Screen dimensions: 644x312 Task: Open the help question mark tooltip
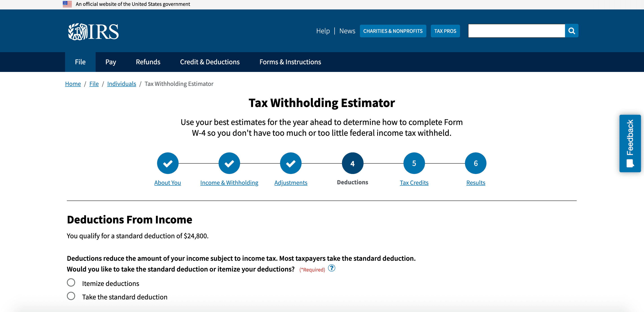pos(331,268)
